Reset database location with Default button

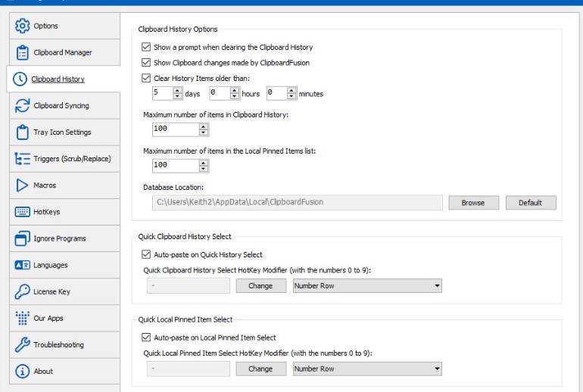tap(530, 203)
